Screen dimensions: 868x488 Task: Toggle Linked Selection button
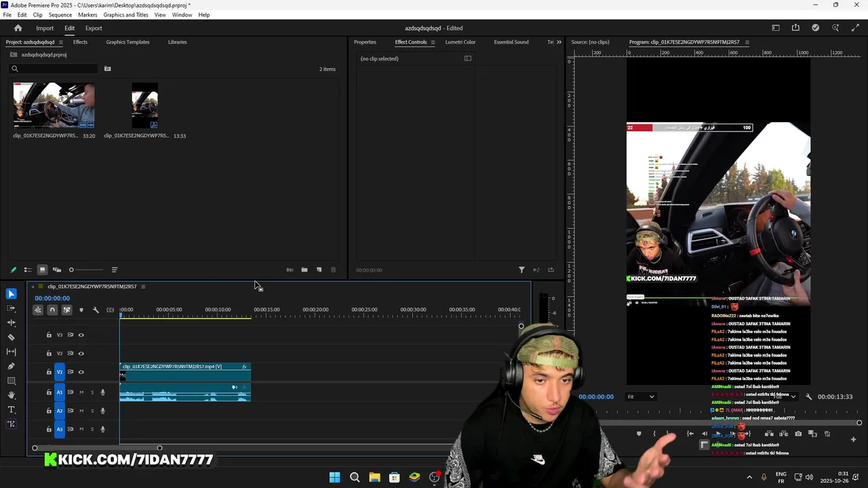click(x=66, y=310)
